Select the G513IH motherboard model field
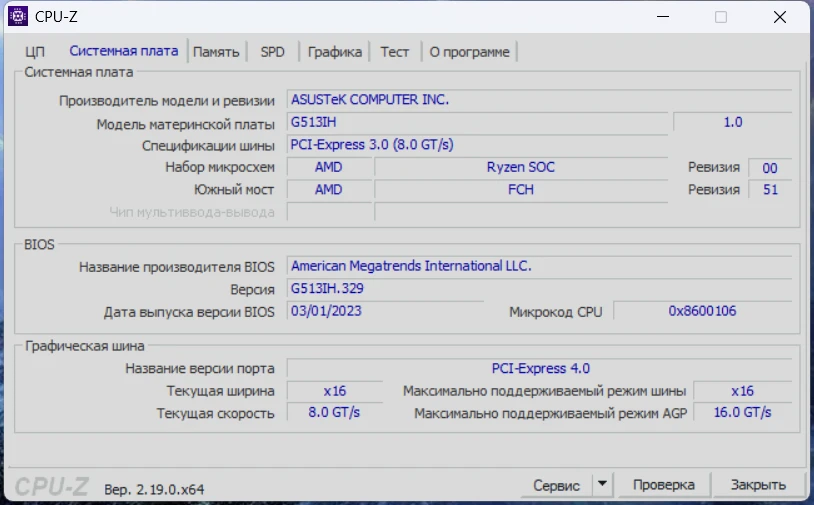The height and width of the screenshot is (505, 814). click(476, 122)
